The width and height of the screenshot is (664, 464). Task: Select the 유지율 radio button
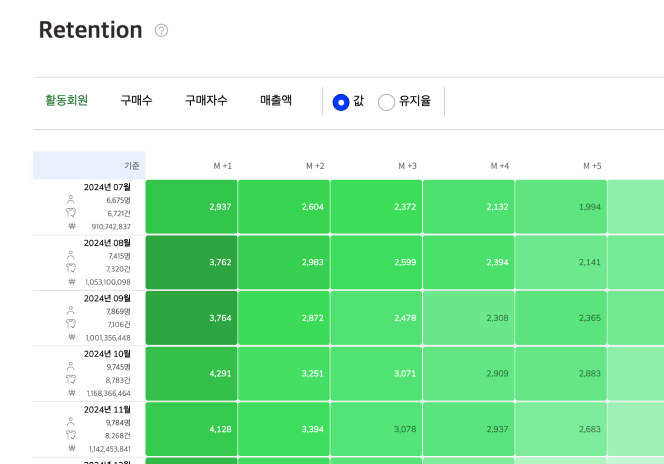(386, 102)
